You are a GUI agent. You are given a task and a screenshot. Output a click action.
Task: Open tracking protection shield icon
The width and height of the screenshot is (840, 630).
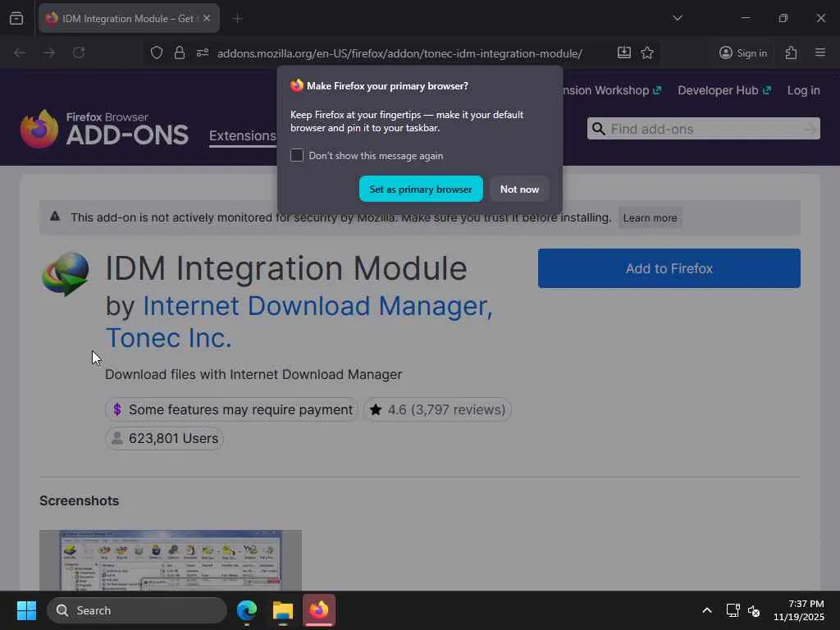click(157, 53)
